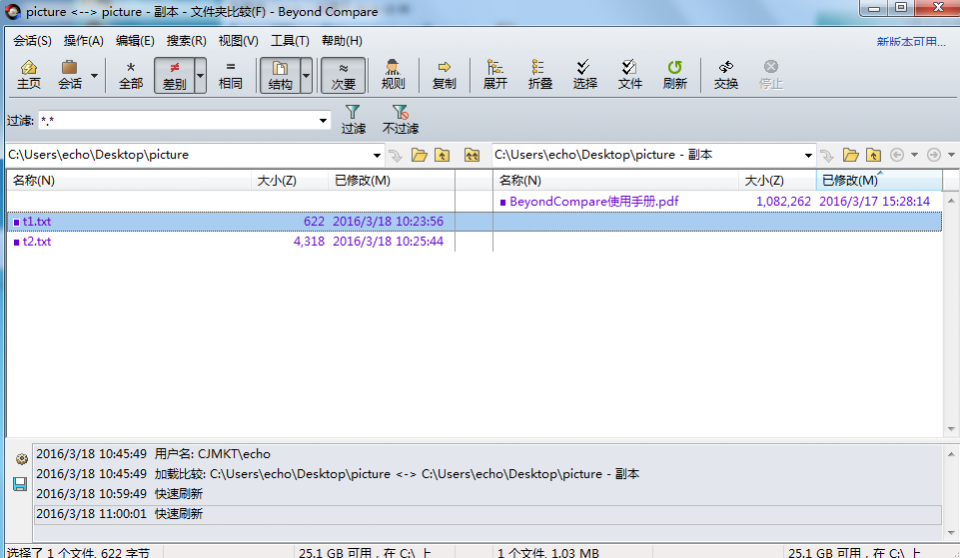Open the 工具(T) menu
This screenshot has width=960, height=558.
290,41
